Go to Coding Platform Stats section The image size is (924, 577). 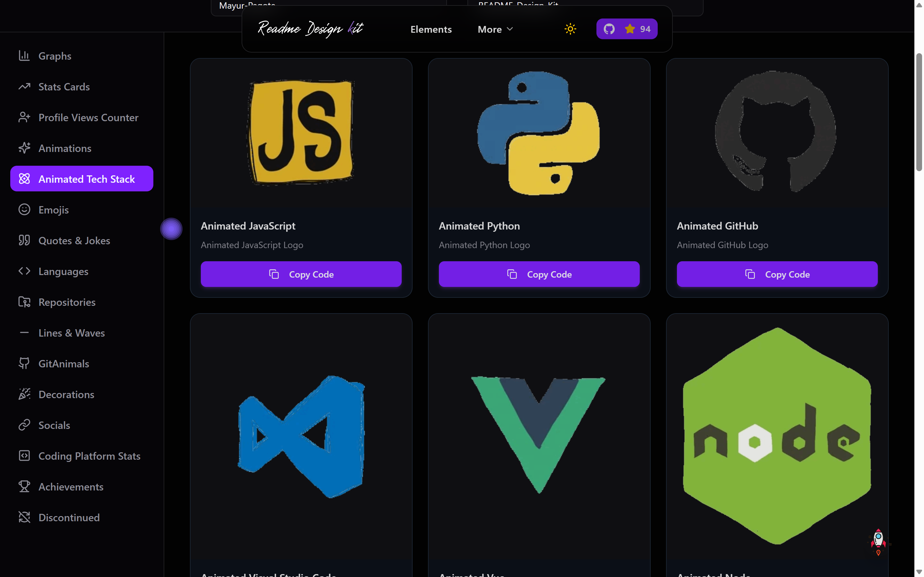tap(89, 456)
